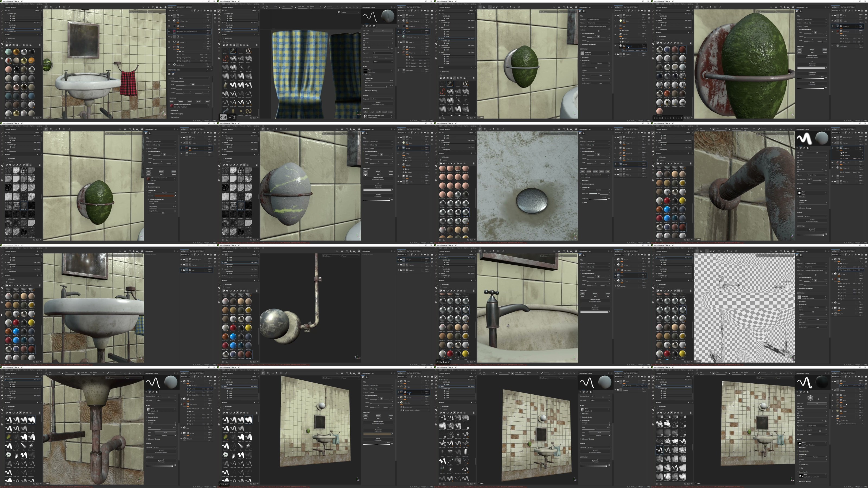868x488 pixels.
Task: Click the rough channel button in red-towel window
Action: (x=190, y=101)
